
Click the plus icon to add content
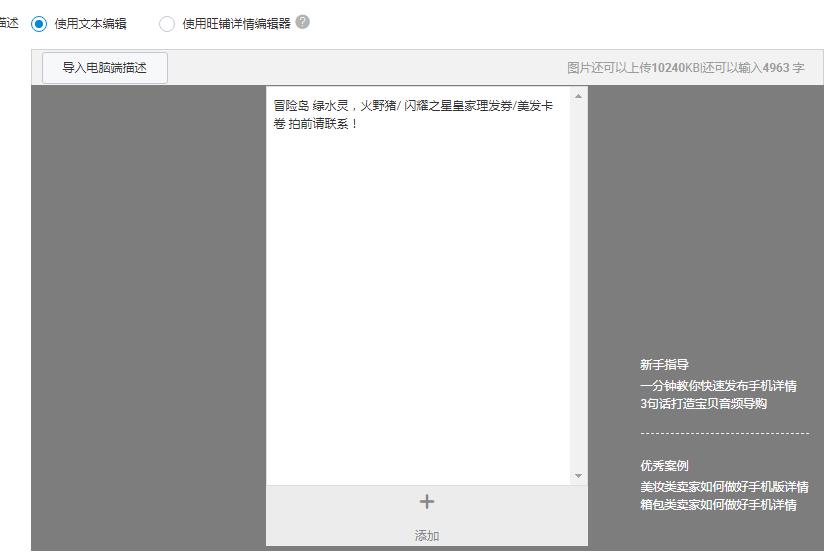click(x=427, y=502)
